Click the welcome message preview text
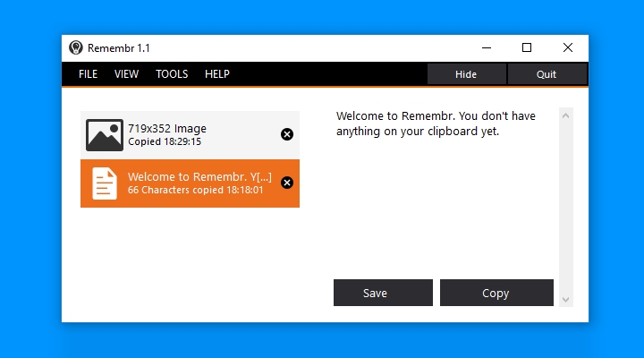Image resolution: width=644 pixels, height=358 pixels. tap(436, 124)
